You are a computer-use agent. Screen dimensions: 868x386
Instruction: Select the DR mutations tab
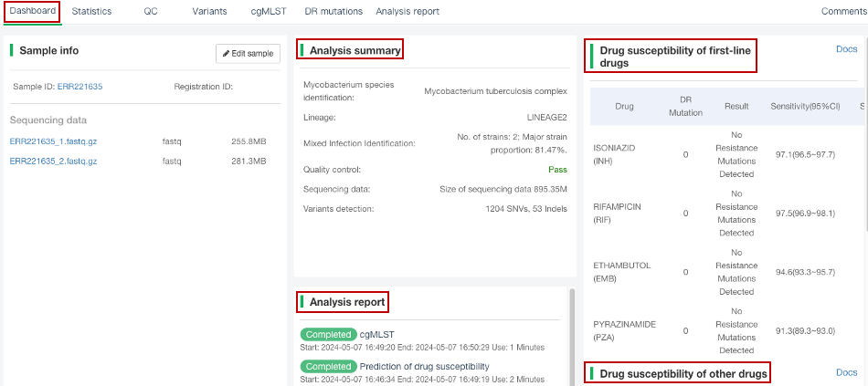tap(333, 12)
